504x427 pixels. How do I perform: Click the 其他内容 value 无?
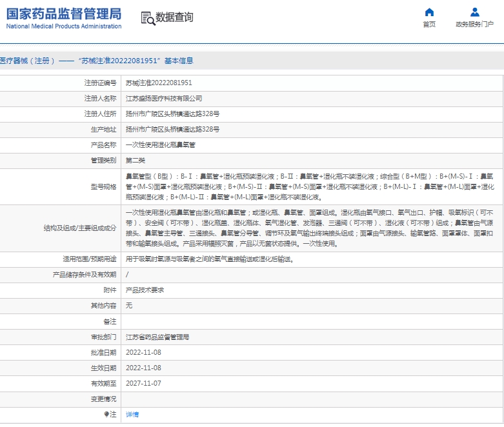129,306
